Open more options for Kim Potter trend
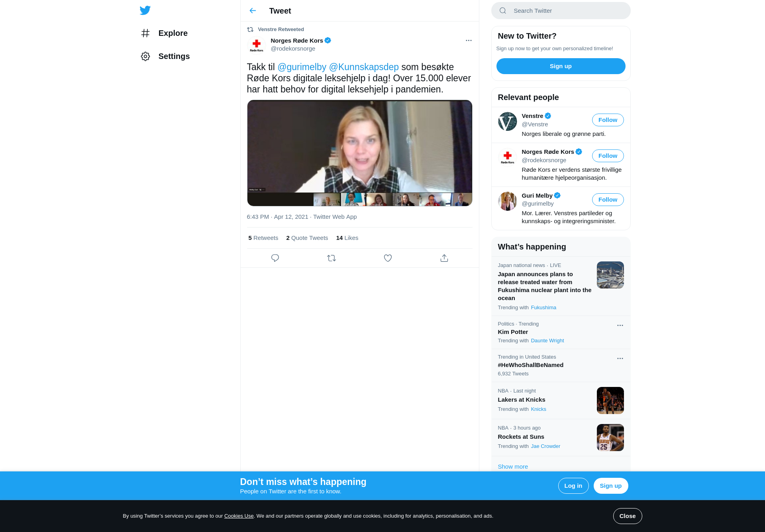 620,326
